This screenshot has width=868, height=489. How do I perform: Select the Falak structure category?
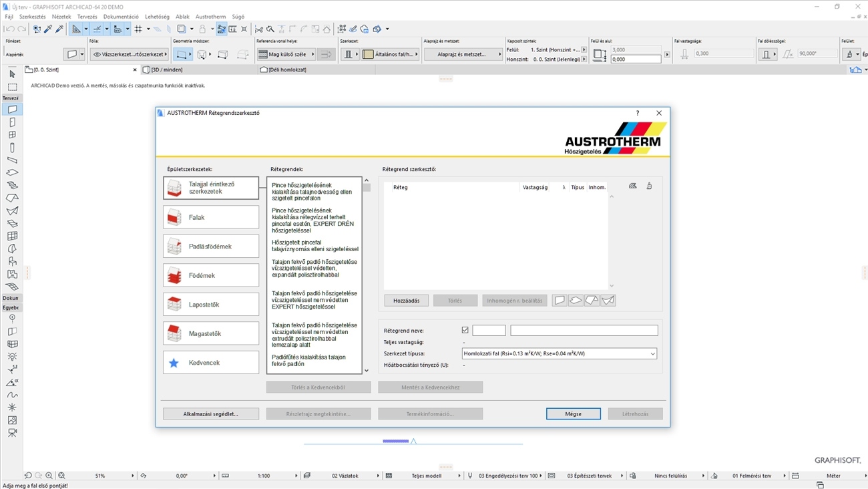point(211,217)
